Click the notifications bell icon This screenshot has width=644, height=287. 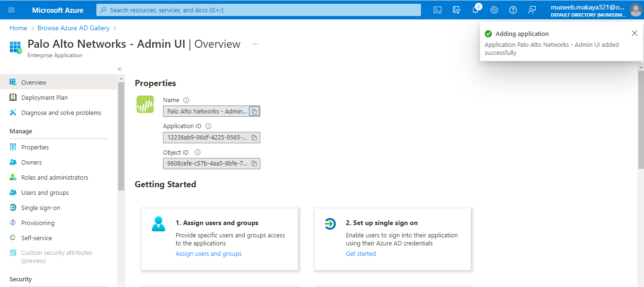[475, 9]
